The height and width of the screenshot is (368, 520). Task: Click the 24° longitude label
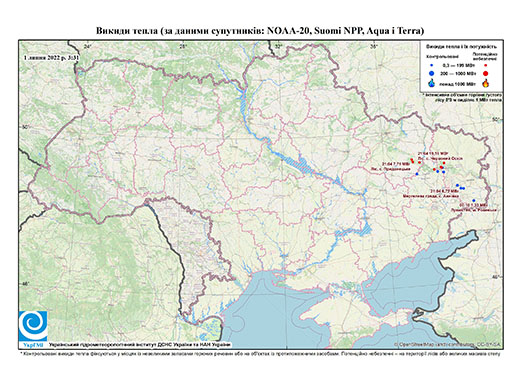[x=87, y=47]
